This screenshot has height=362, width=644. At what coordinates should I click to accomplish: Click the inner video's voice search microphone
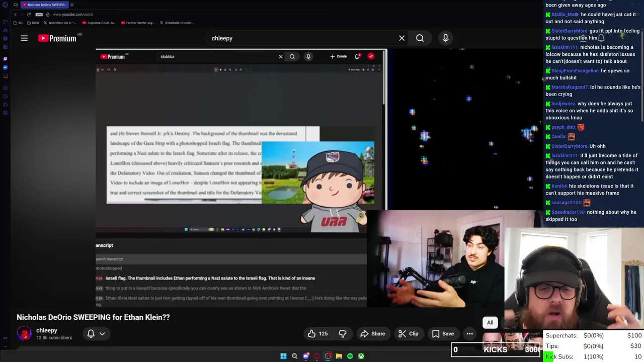[308, 57]
